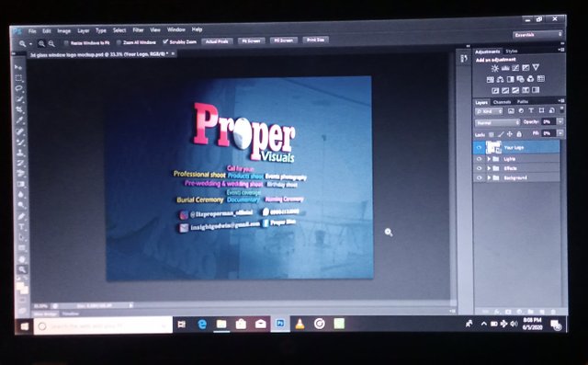This screenshot has width=588, height=365.
Task: Expand the Background layer group
Action: [489, 177]
